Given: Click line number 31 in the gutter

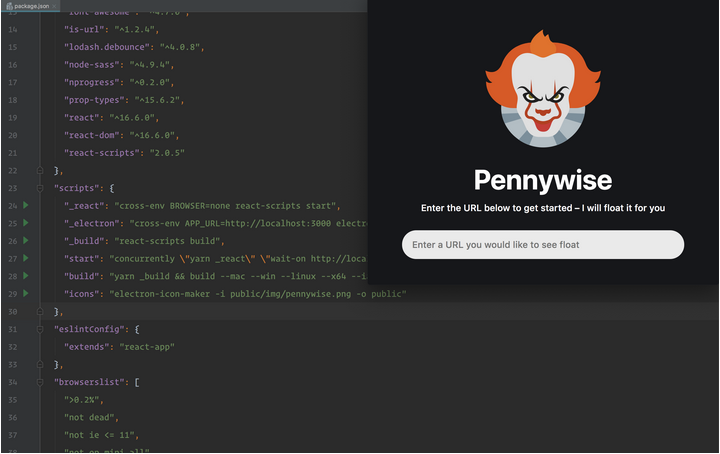Looking at the screenshot, I should click(x=12, y=329).
